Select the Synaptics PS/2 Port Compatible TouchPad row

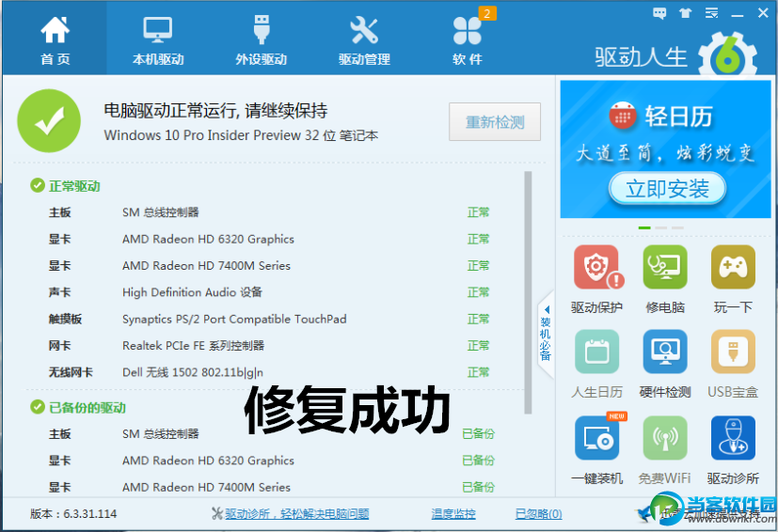(269, 319)
